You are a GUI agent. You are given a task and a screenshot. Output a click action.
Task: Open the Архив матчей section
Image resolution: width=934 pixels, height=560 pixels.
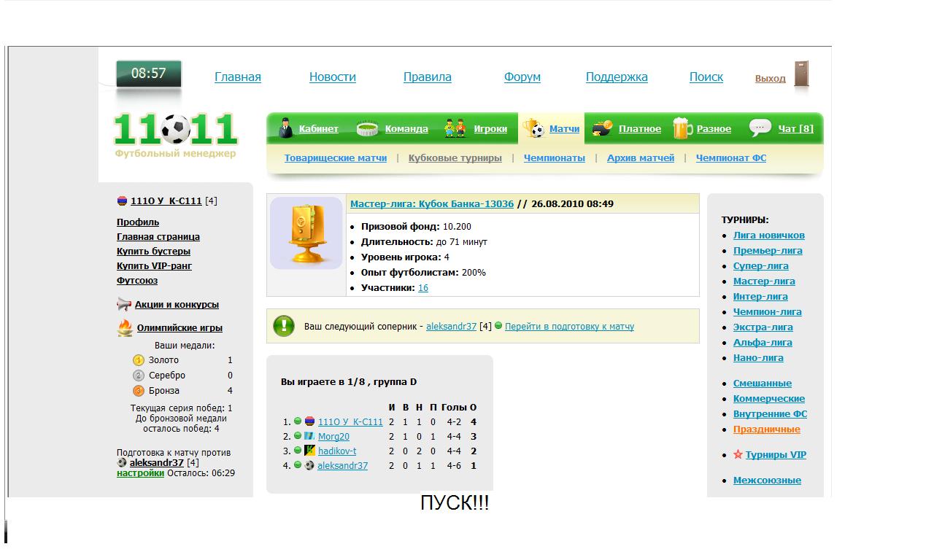coord(640,158)
